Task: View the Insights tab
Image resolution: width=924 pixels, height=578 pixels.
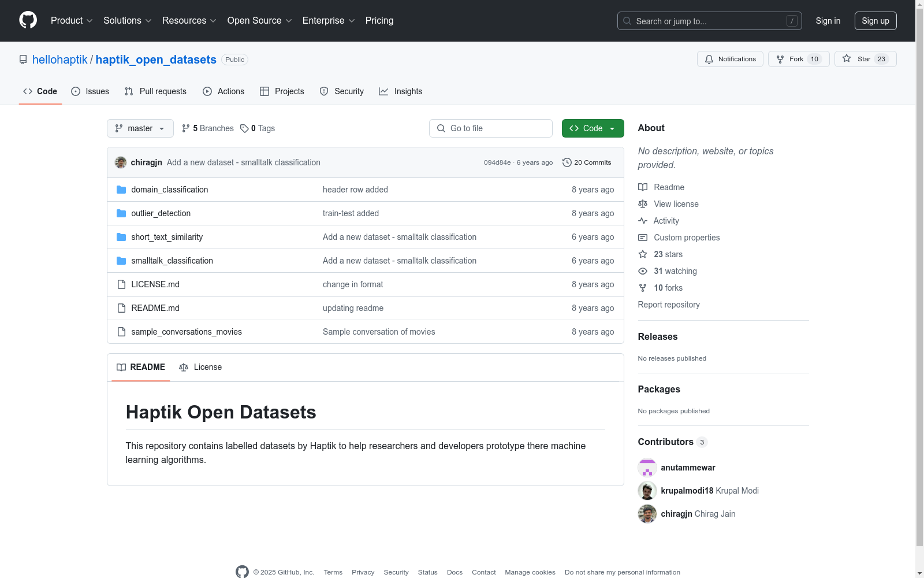Action: pos(400,91)
